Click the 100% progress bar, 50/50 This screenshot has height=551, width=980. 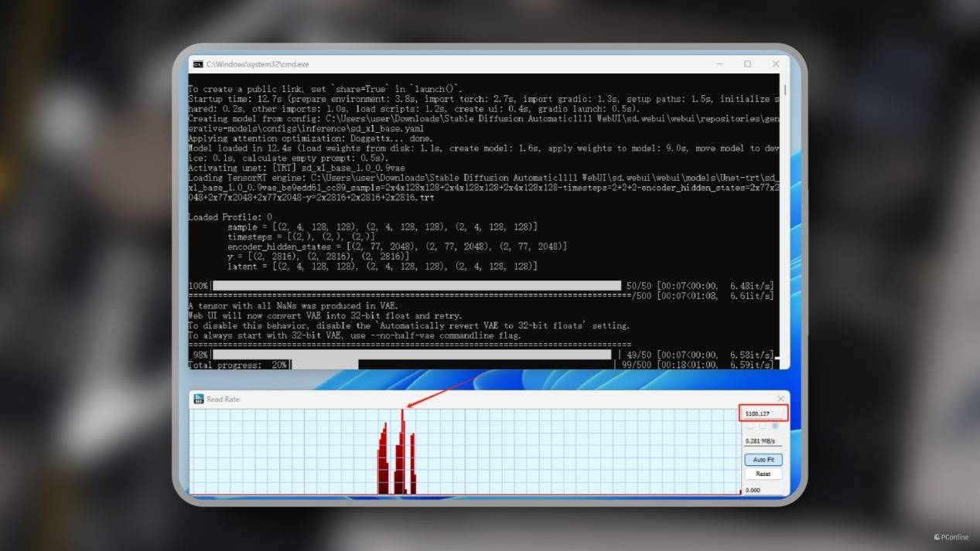tap(416, 286)
